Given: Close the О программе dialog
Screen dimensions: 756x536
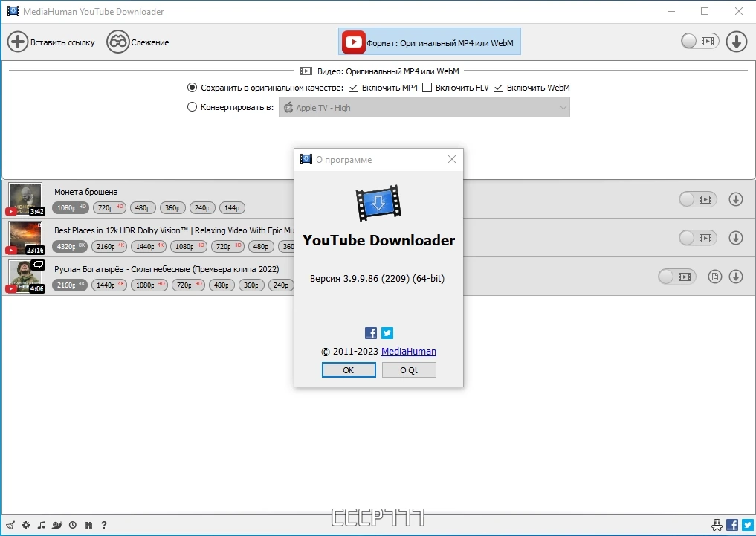Looking at the screenshot, I should point(452,159).
